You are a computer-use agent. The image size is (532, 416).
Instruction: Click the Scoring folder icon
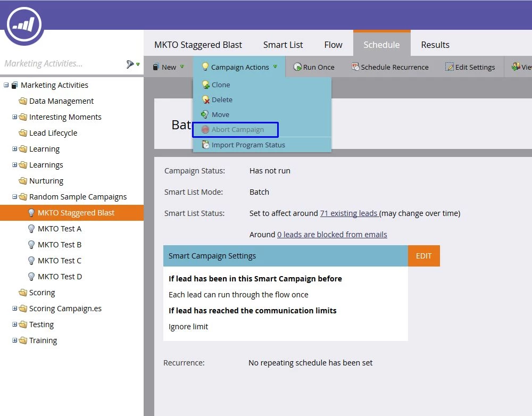pyautogui.click(x=23, y=293)
